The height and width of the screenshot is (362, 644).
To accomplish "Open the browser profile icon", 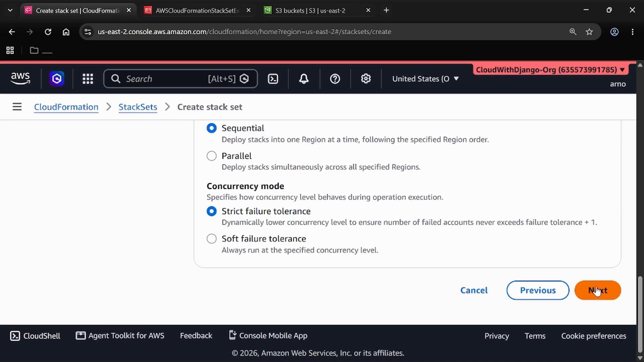I will click(x=614, y=32).
